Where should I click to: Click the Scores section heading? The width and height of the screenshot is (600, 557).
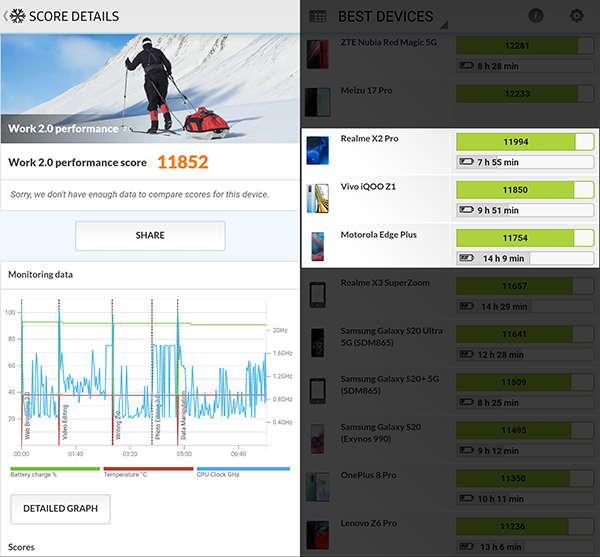(x=21, y=547)
